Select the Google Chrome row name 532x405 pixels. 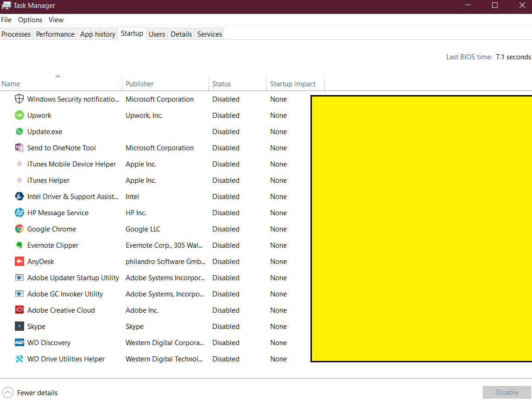(51, 229)
